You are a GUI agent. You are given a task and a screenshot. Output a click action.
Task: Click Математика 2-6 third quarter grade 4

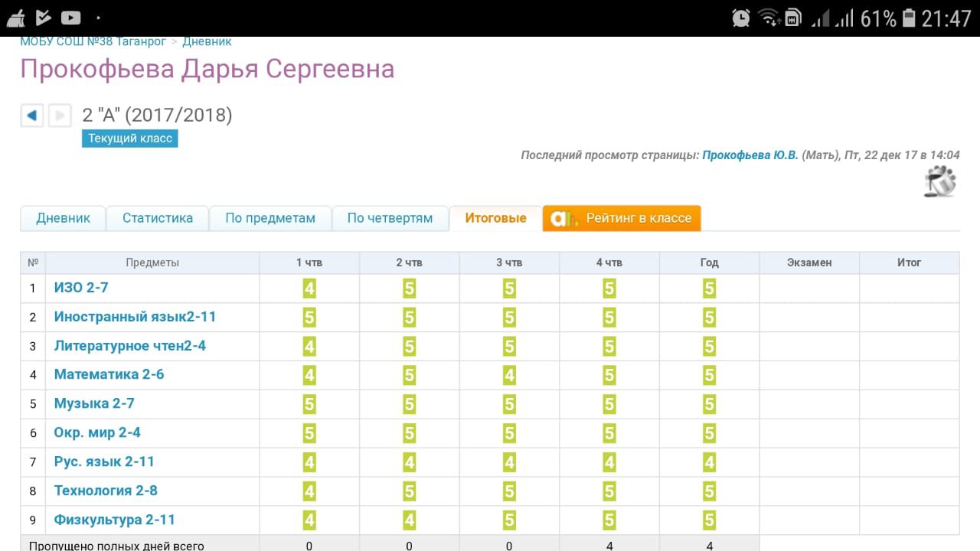click(x=509, y=376)
